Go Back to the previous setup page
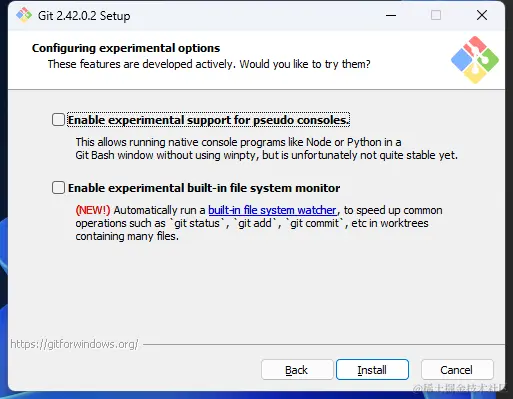The image size is (513, 399). pos(297,370)
